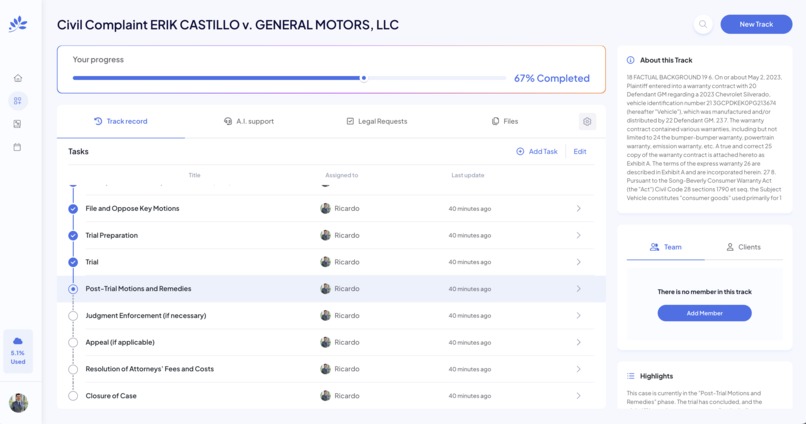806x424 pixels.
Task: Click the New Track button
Action: 756,24
